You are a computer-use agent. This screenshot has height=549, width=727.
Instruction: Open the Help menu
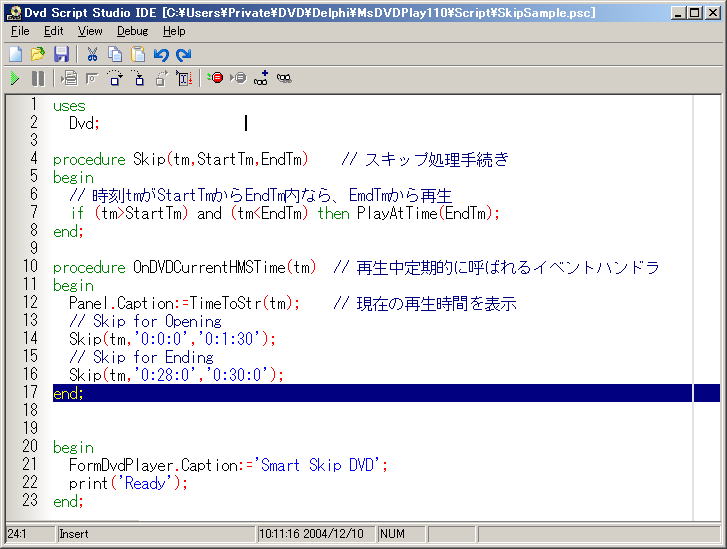point(174,31)
